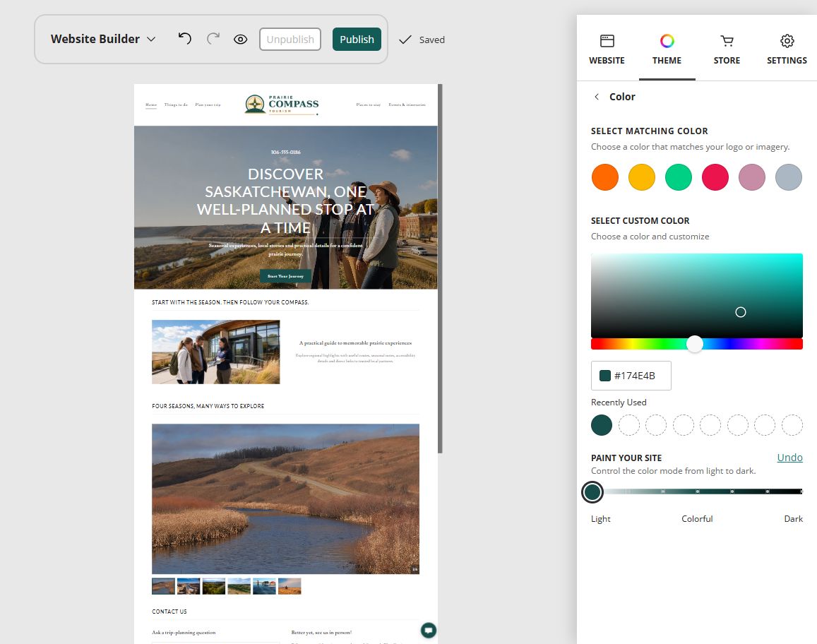
Task: Click the phone number 306-555-0186
Action: [285, 152]
